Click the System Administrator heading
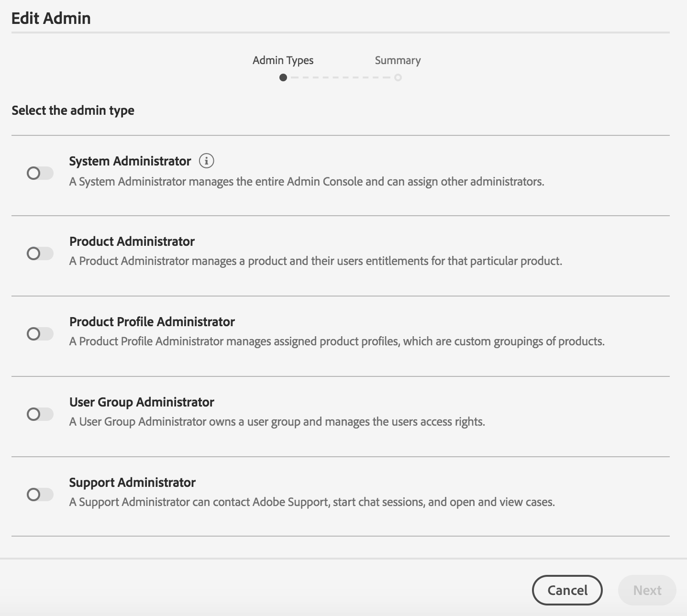The image size is (687, 616). [130, 161]
